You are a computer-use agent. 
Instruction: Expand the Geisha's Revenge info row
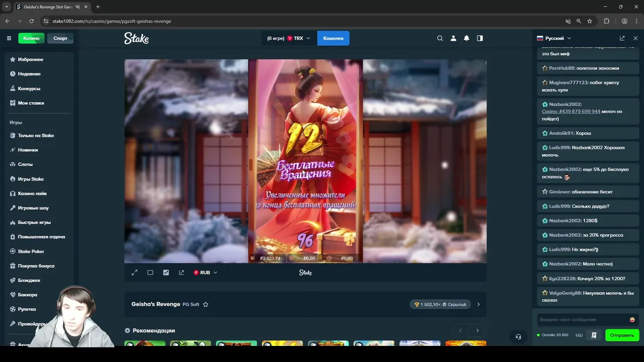coord(478,304)
